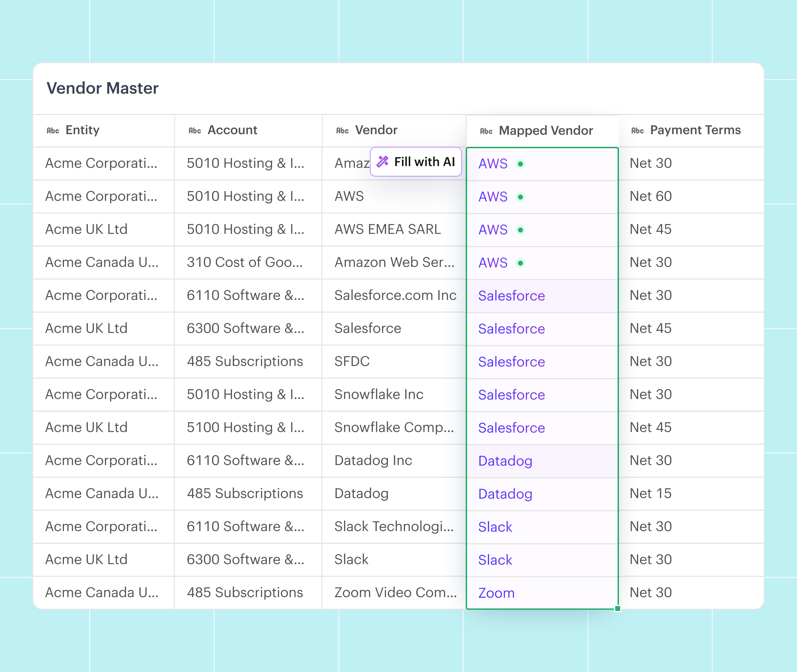Click Acme UK Ltd in AWS EMEA SARL row
The image size is (797, 672).
[x=104, y=229]
